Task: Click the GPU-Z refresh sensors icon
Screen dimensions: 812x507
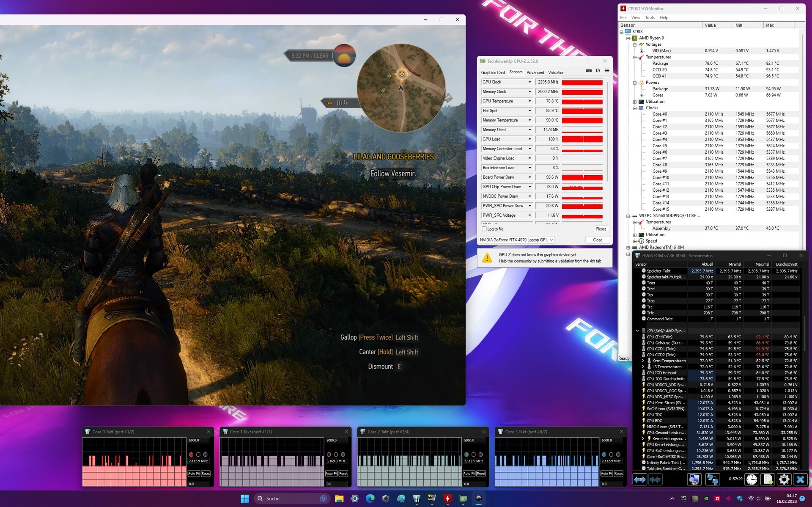Action: tap(598, 71)
